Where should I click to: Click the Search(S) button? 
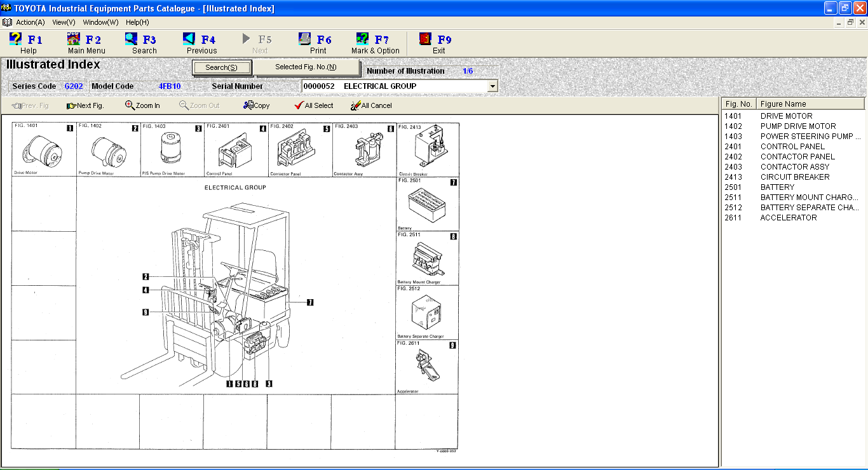pyautogui.click(x=222, y=67)
